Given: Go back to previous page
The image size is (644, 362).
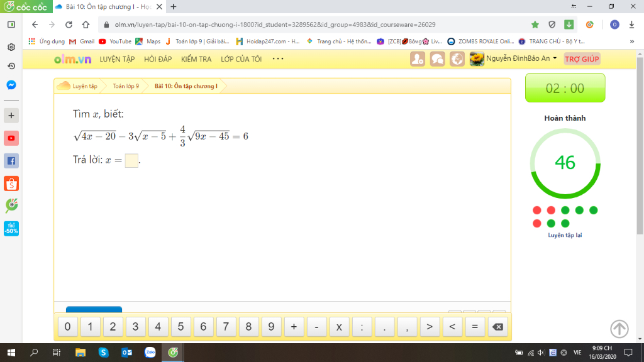Looking at the screenshot, I should (x=35, y=25).
